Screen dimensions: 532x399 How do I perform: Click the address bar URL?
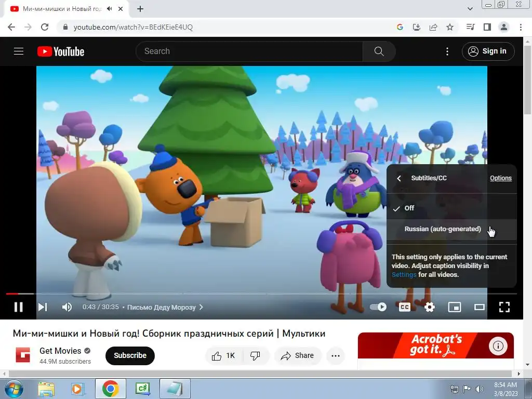coord(133,27)
